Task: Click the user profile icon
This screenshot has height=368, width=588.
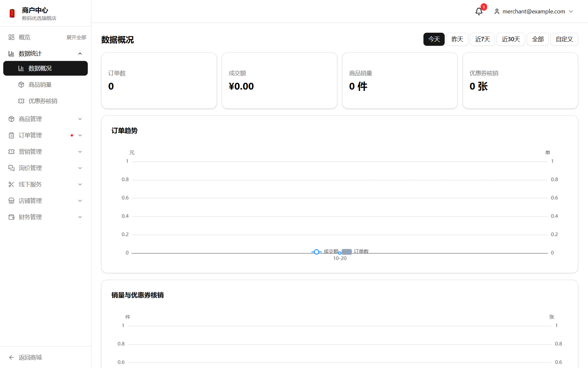Action: (497, 11)
